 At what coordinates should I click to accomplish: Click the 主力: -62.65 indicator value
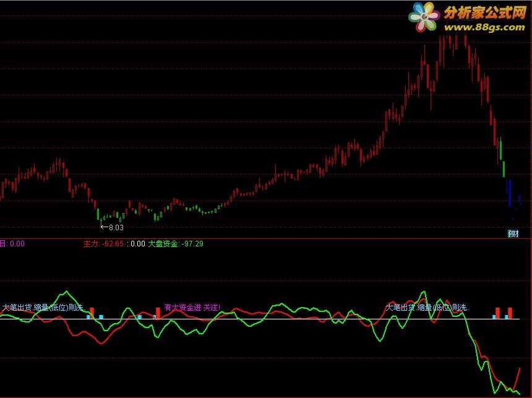(x=103, y=243)
